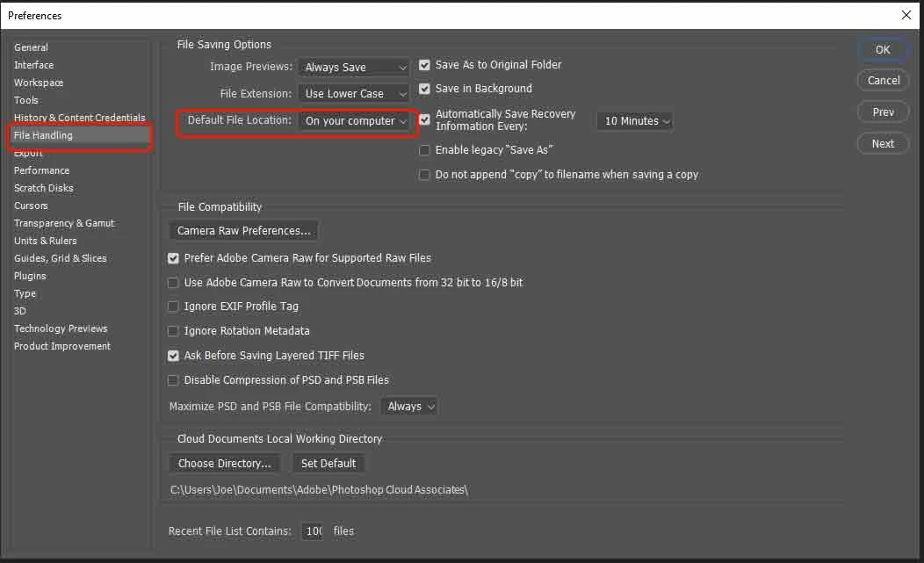This screenshot has height=563, width=924.
Task: Enable Camera Raw 32 bit conversion checkbox
Action: point(173,283)
